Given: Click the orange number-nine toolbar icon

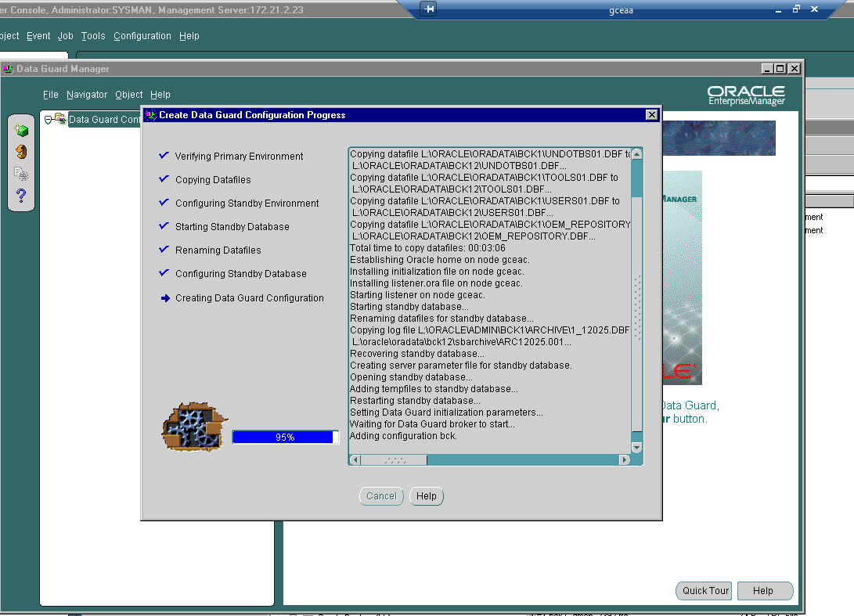Looking at the screenshot, I should pos(21,152).
